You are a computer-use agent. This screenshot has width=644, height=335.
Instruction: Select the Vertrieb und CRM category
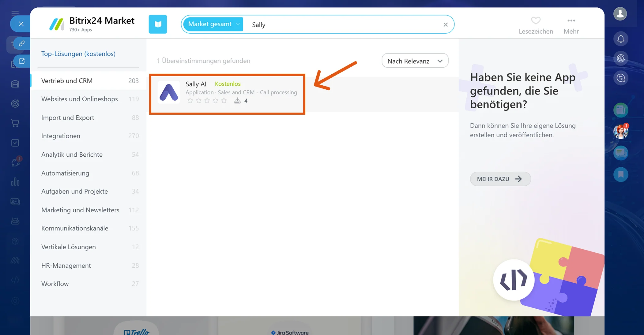[x=89, y=80]
